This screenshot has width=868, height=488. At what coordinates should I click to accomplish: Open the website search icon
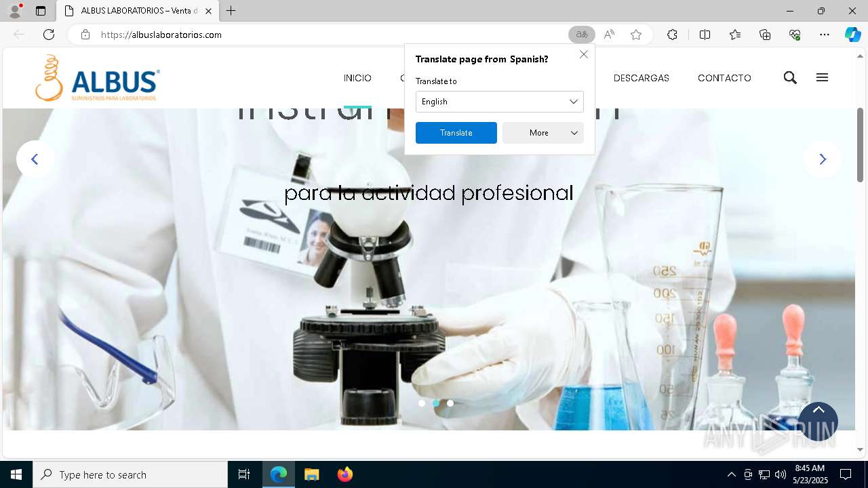(x=790, y=78)
